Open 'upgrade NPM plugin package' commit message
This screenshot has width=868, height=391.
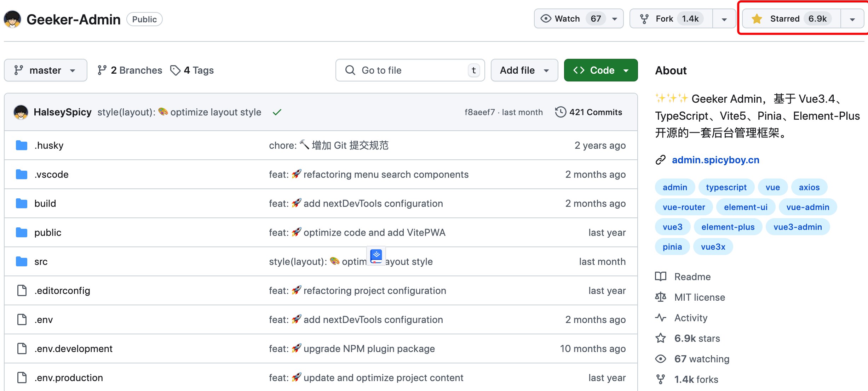pos(352,348)
